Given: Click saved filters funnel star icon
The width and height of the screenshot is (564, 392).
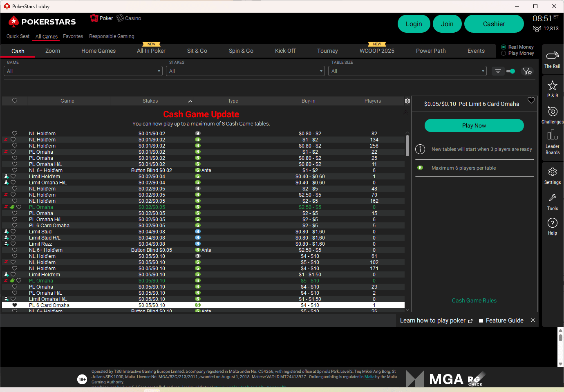Looking at the screenshot, I should point(528,71).
